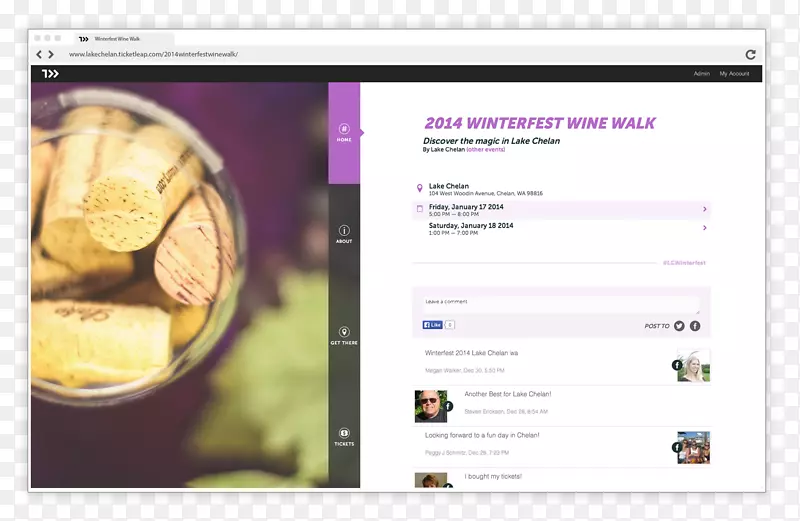Image resolution: width=800 pixels, height=521 pixels.
Task: Post to Facebook icon
Action: [695, 326]
